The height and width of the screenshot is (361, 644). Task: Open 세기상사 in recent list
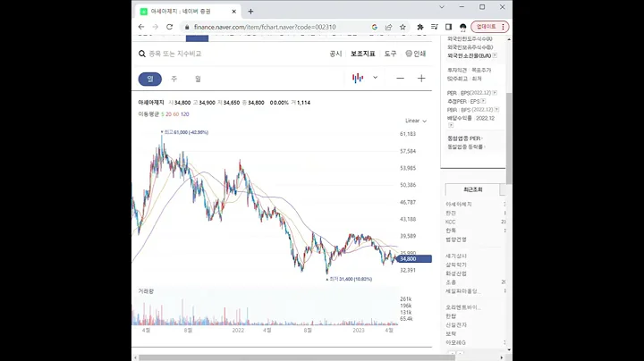pyautogui.click(x=456, y=256)
